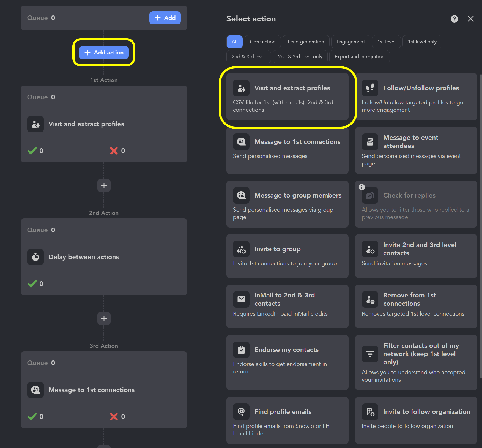This screenshot has height=448, width=482.
Task: Click the plus node before 2nd Action
Action: point(104,185)
